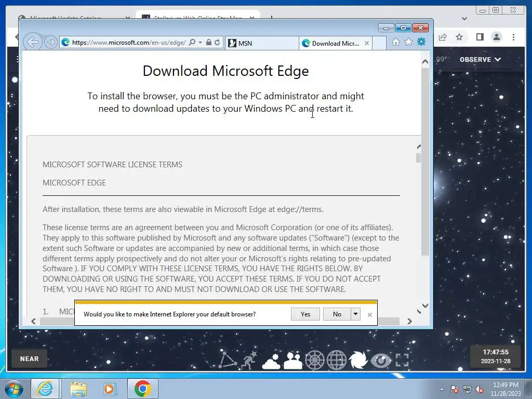This screenshot has width=532, height=399.
Task: Open Windows Explorer from taskbar
Action: (78, 389)
